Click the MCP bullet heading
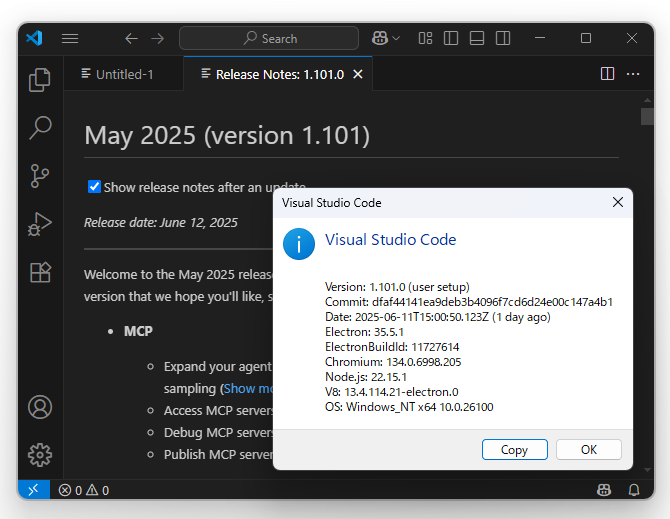Screen dimensions: 670x519 (138, 331)
